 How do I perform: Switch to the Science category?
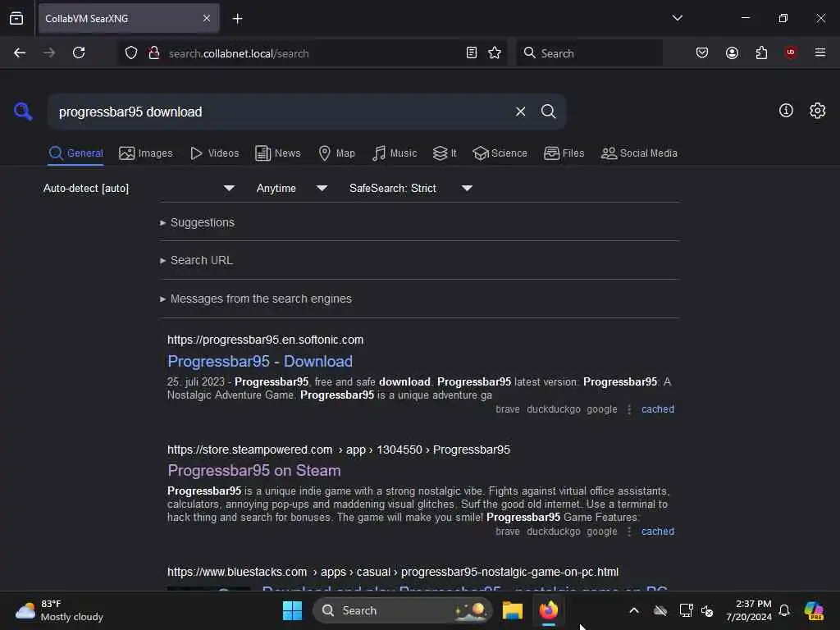point(500,153)
